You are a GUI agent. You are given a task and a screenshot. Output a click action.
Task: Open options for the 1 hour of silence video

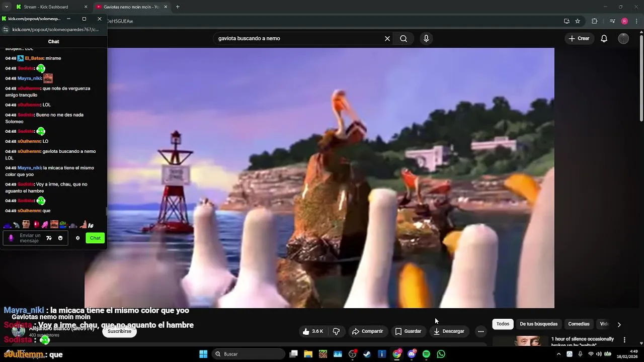point(624,340)
